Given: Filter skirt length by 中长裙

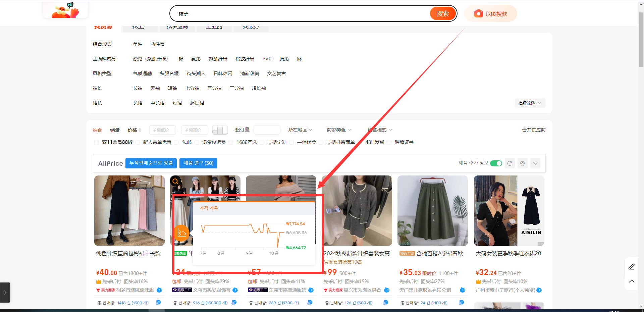Looking at the screenshot, I should click(x=157, y=103).
